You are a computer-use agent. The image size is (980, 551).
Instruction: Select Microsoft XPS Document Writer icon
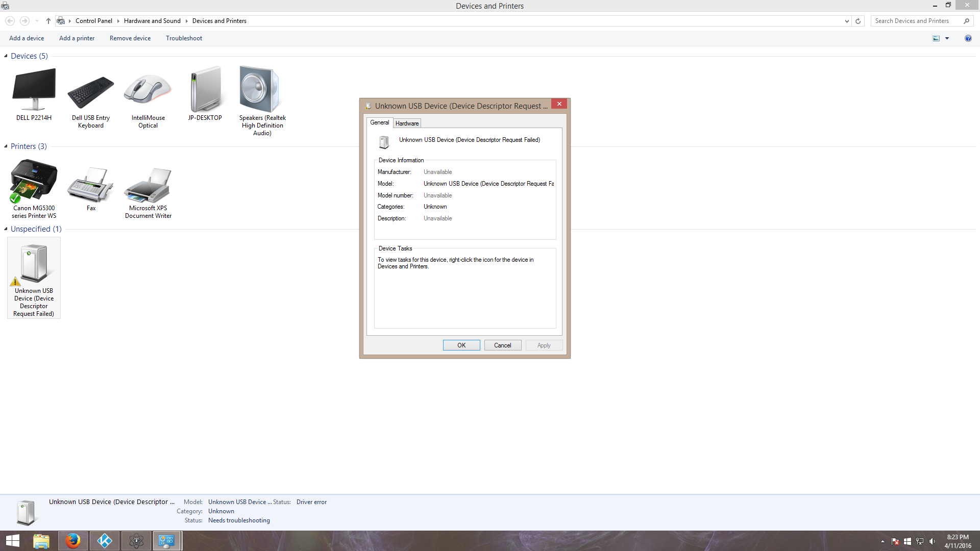(x=148, y=185)
